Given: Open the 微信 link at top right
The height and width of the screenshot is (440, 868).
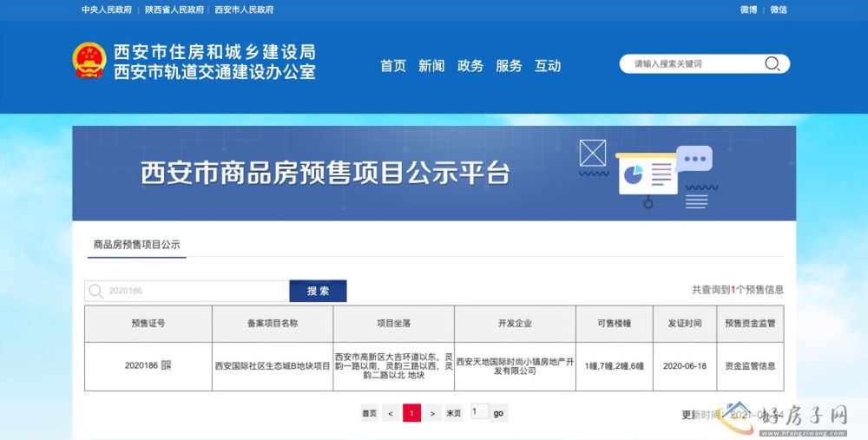Looking at the screenshot, I should [778, 10].
